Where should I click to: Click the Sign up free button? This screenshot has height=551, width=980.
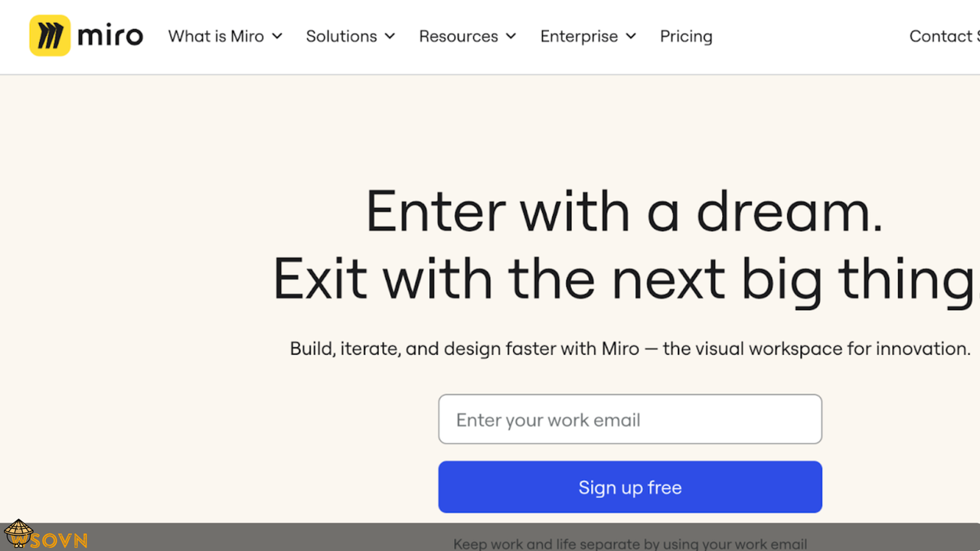[630, 487]
